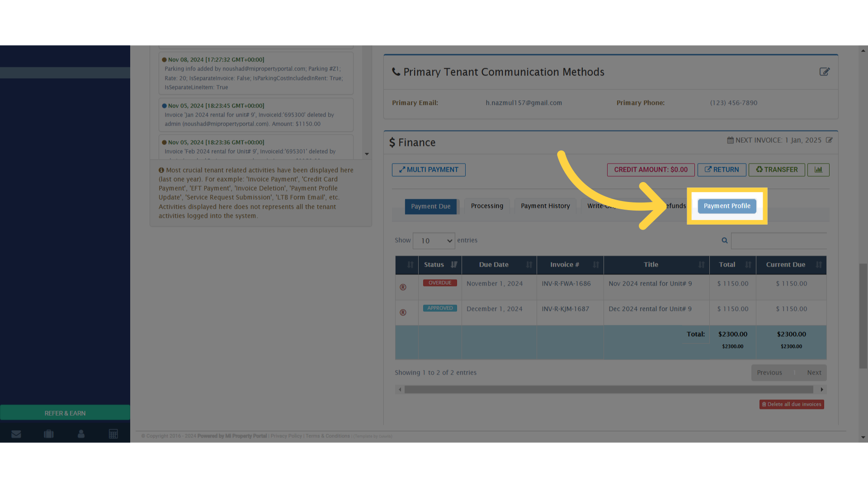Click the Nov 05, 2024 18:23:36 activity entry

pyautogui.click(x=256, y=147)
